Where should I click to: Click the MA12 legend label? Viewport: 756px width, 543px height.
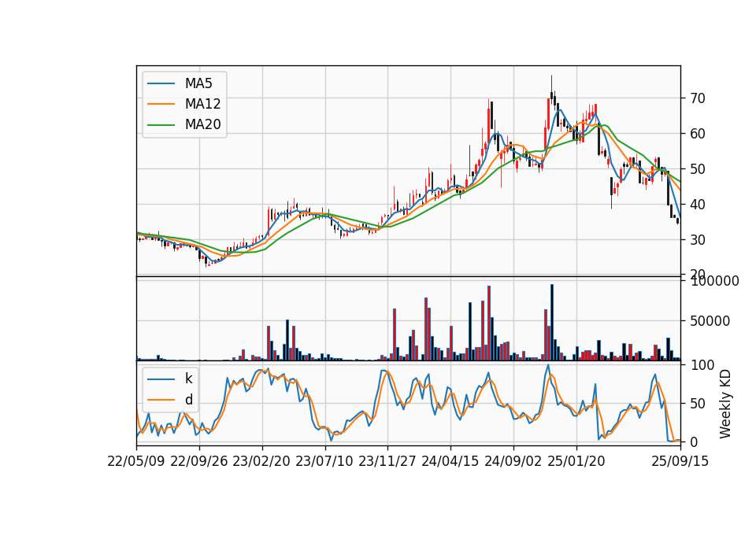coord(202,104)
